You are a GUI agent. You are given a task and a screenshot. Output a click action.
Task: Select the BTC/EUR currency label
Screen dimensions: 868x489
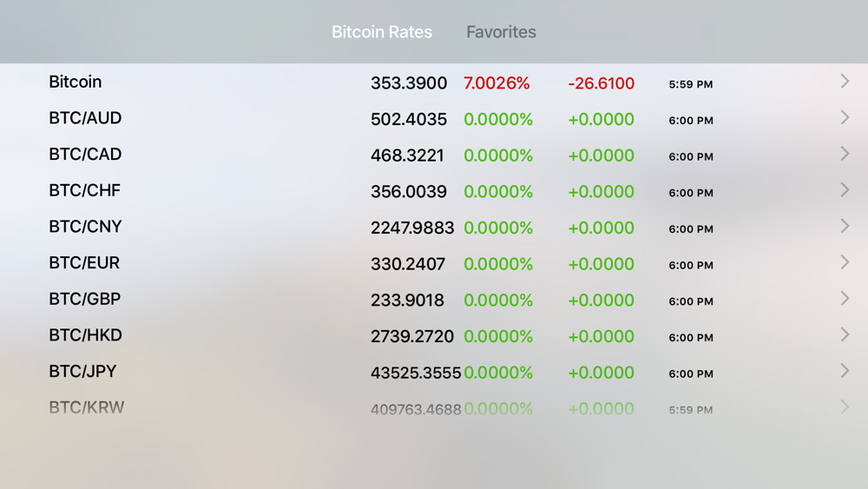pos(84,262)
